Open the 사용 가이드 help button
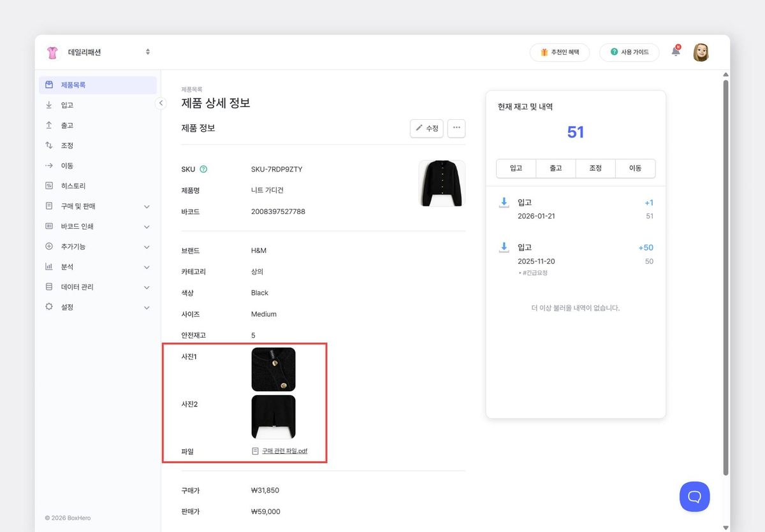Viewport: 765px width, 532px height. [629, 52]
